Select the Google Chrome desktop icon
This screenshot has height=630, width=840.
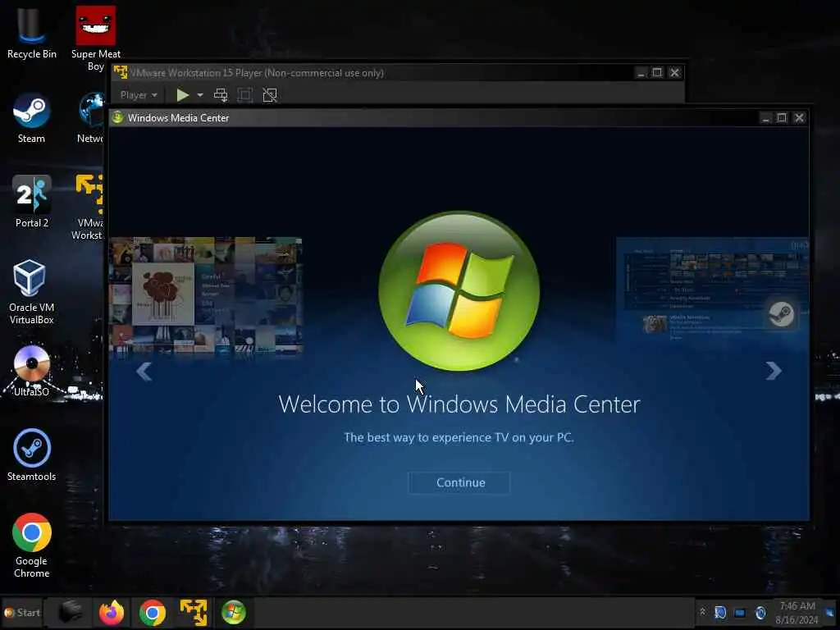pos(32,546)
